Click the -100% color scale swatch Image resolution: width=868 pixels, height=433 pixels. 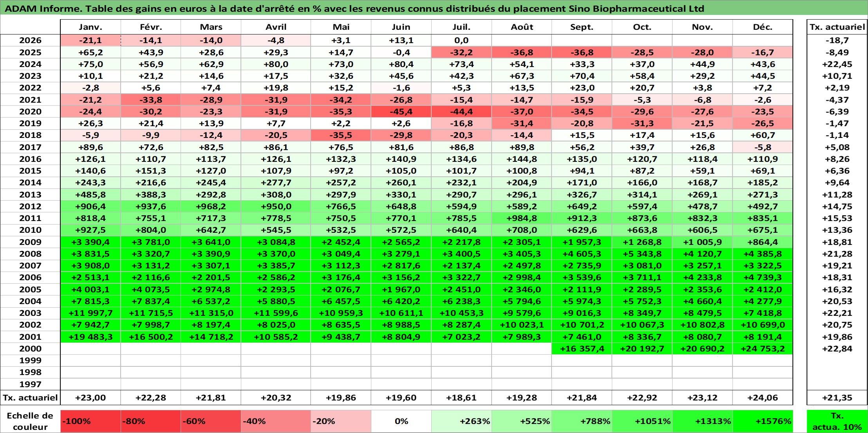tap(90, 421)
